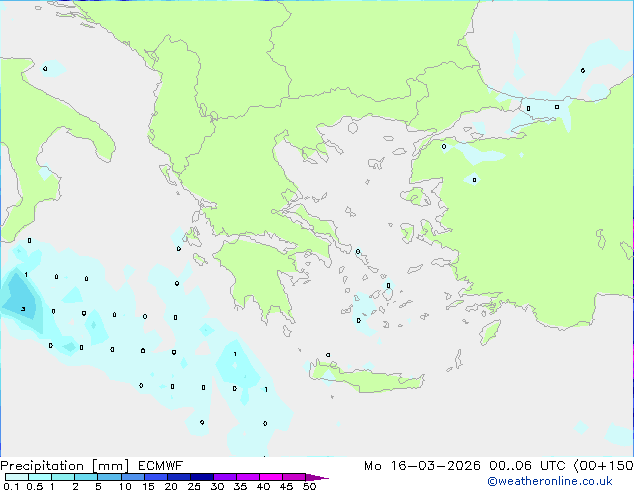Click the 2–5 mm legend swatch
This screenshot has width=634, height=490.
click(x=86, y=477)
